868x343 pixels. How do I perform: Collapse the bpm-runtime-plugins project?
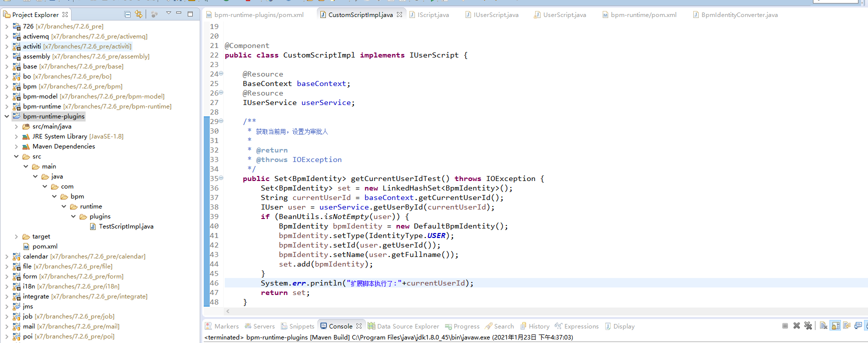(7, 116)
